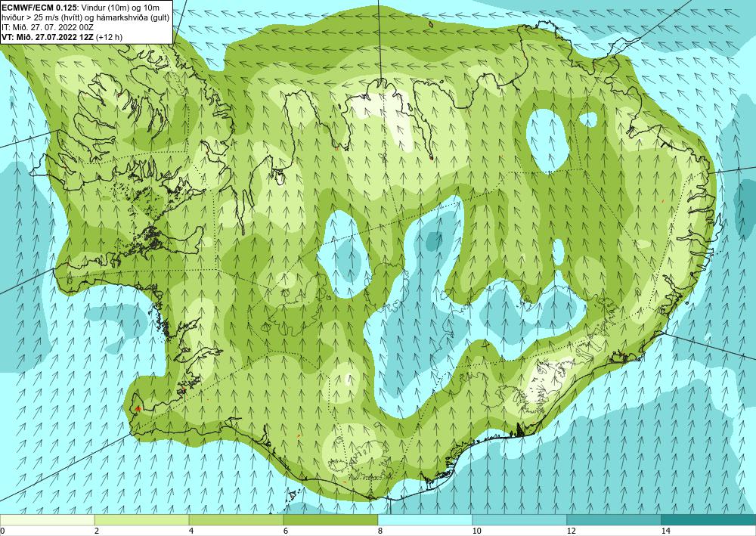The height and width of the screenshot is (536, 756).
Task: Click the '(+12 h)' forecast offset text
Action: (110, 37)
